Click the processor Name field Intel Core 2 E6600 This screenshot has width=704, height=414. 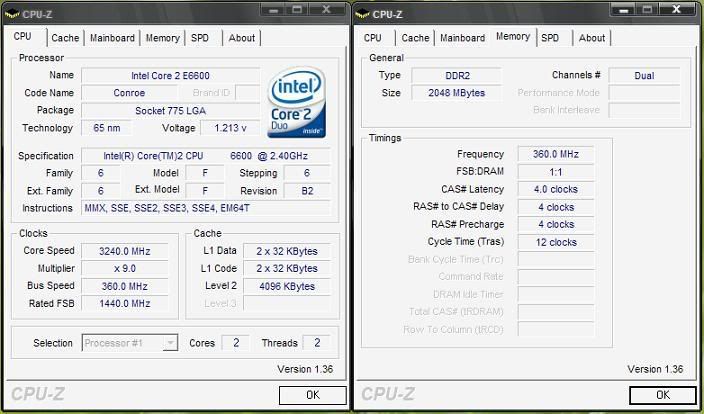click(x=170, y=76)
